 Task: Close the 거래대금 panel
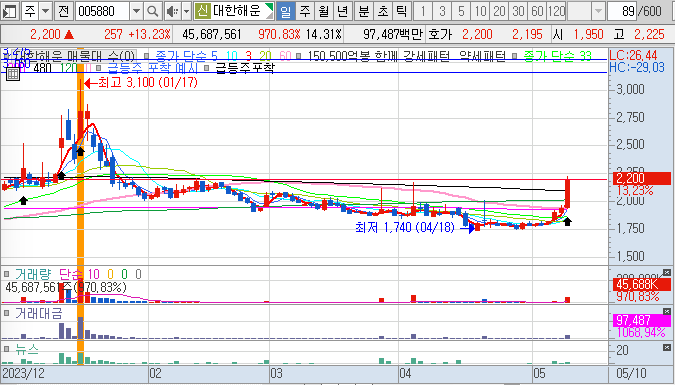click(667, 310)
